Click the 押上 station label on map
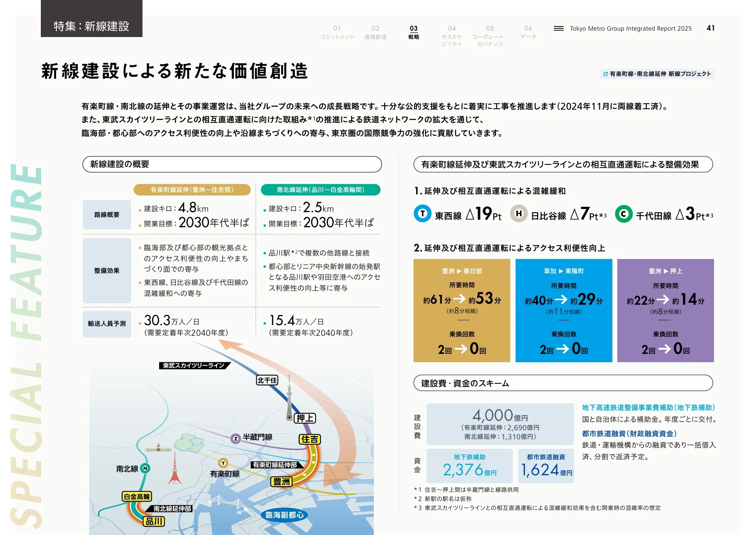This screenshot has width=756, height=535. click(x=305, y=418)
